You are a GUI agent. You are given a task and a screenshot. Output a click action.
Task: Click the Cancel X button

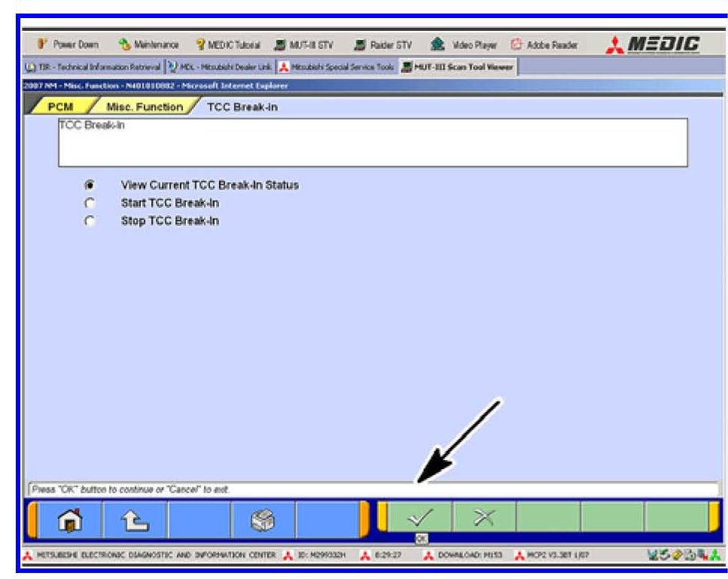tap(483, 518)
